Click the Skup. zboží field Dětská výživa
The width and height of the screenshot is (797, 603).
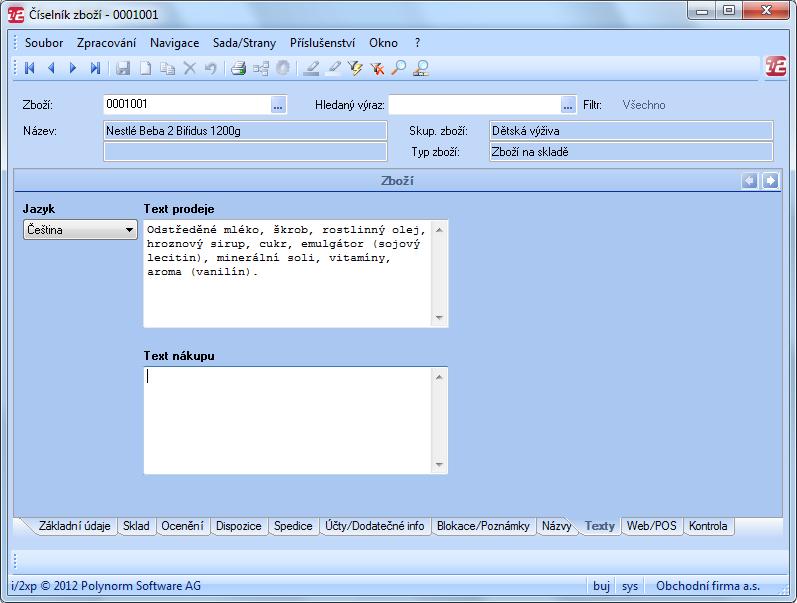tap(631, 131)
